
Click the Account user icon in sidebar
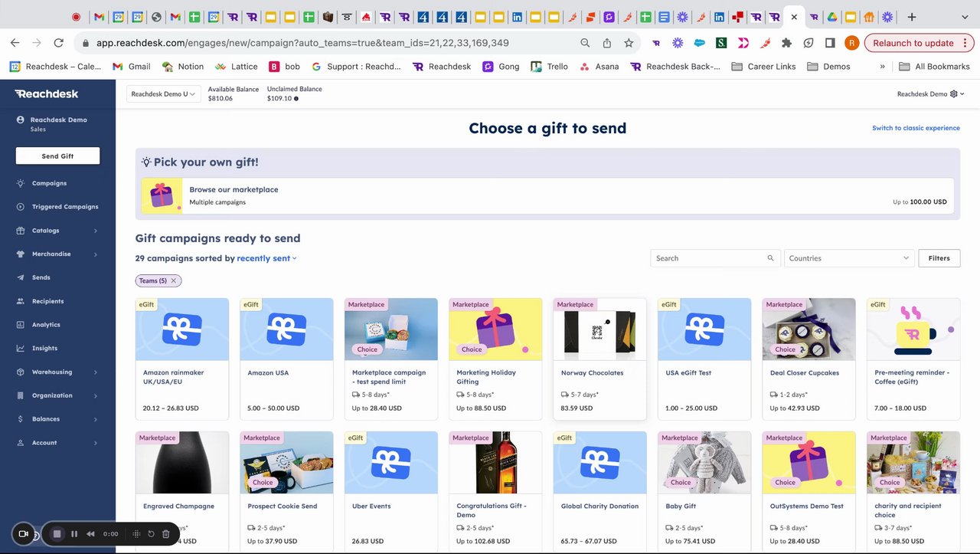pos(21,443)
